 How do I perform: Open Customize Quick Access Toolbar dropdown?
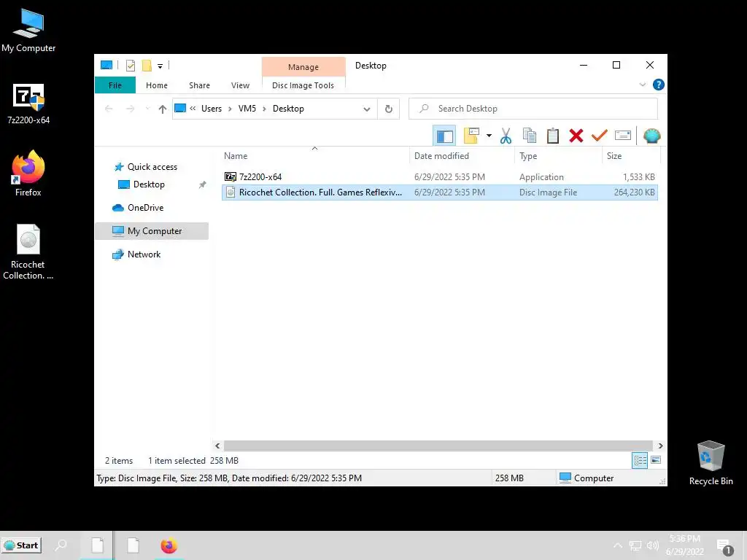160,66
